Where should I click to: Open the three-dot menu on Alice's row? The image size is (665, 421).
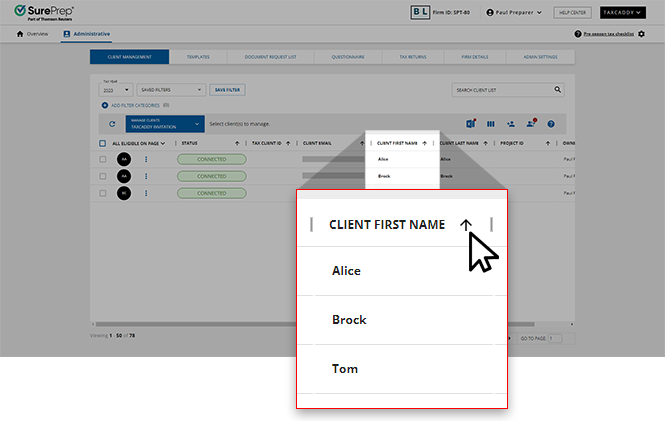pyautogui.click(x=146, y=159)
